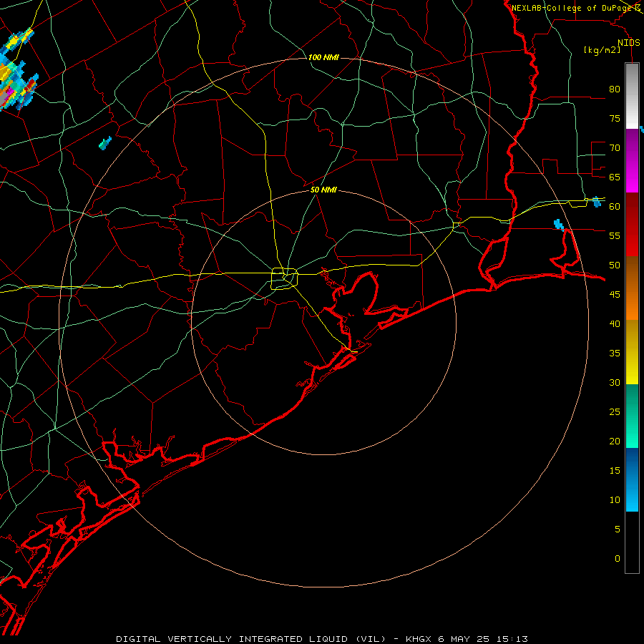
Task: Select the gray-white segment of the color scale
Action: click(x=632, y=96)
